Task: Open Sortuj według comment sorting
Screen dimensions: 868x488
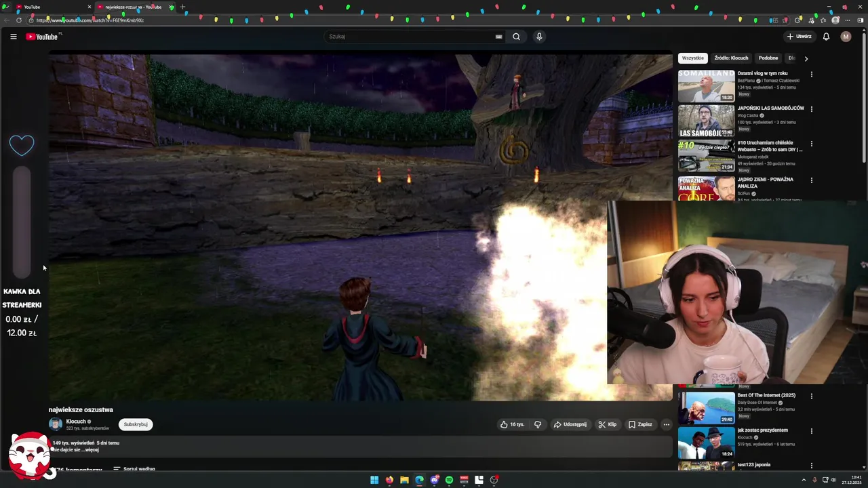Action: point(134,468)
